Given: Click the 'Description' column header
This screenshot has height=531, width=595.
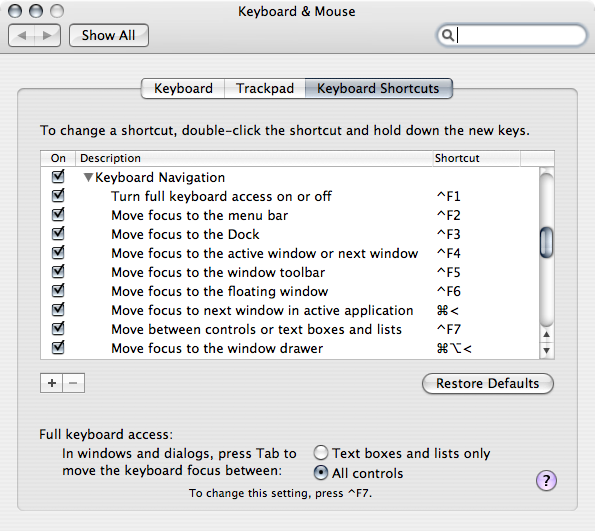Looking at the screenshot, I should (x=254, y=158).
